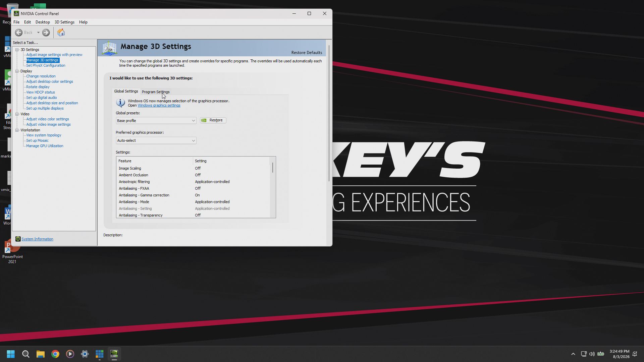Click the Forward arrow icon in toolbar

46,33
